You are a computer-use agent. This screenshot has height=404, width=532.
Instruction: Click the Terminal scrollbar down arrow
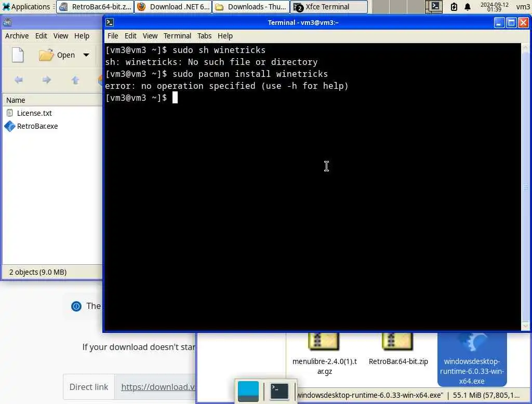526,326
